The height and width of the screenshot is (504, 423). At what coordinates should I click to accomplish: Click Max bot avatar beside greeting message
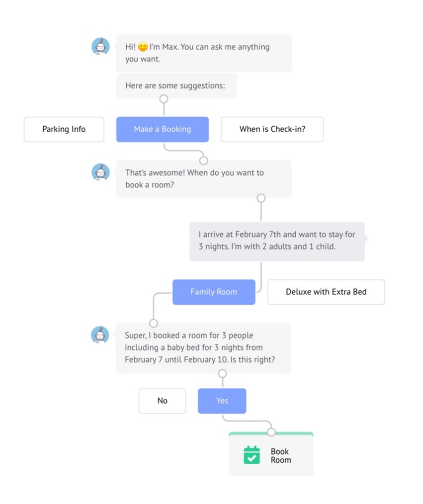point(100,47)
